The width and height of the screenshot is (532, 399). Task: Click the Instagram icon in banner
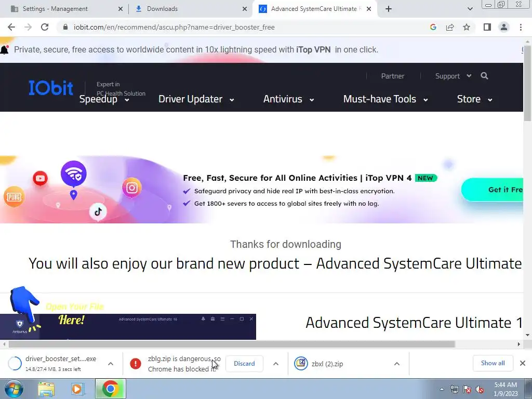131,188
